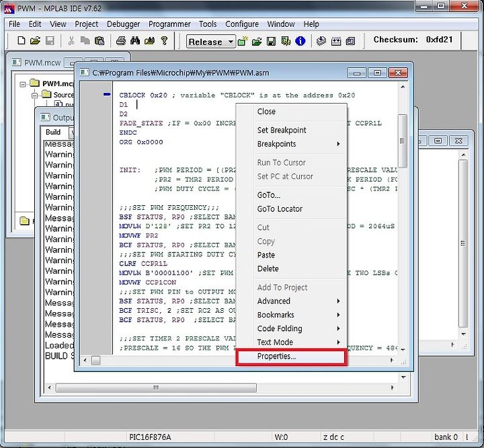Click the PWM.mcw window title
This screenshot has height=448, width=484.
point(42,63)
